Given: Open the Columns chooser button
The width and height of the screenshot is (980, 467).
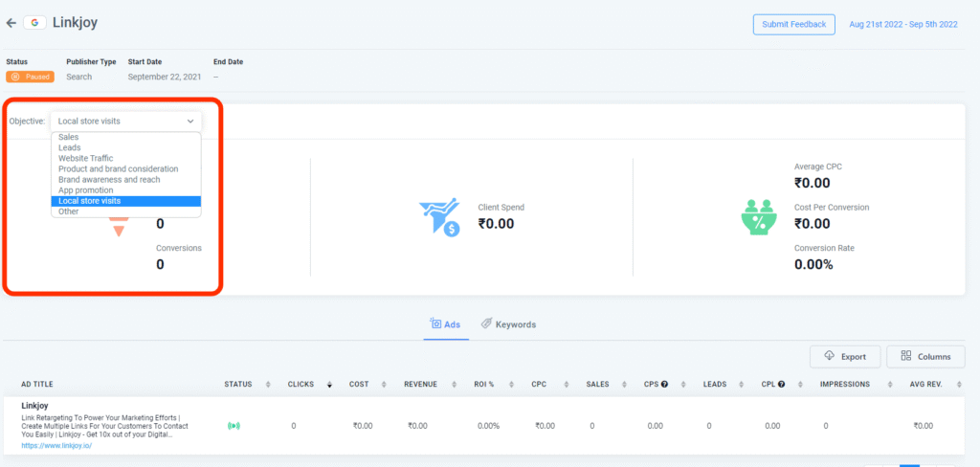Looking at the screenshot, I should click(x=924, y=357).
